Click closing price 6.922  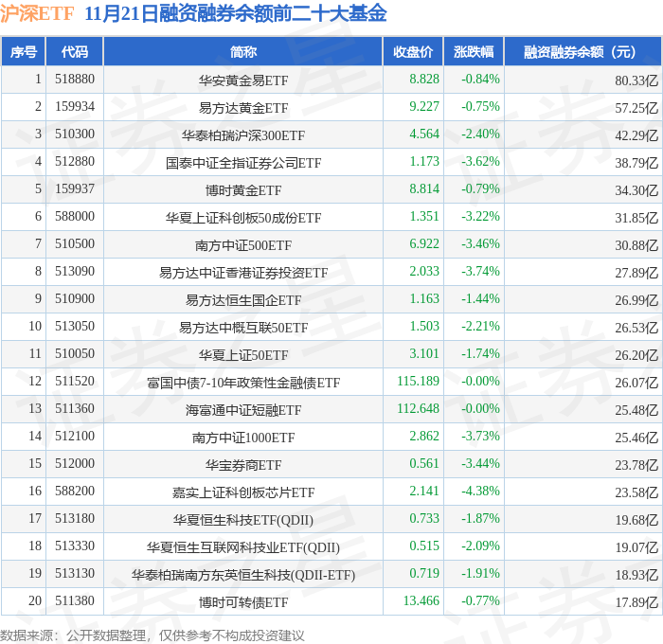pyautogui.click(x=424, y=244)
